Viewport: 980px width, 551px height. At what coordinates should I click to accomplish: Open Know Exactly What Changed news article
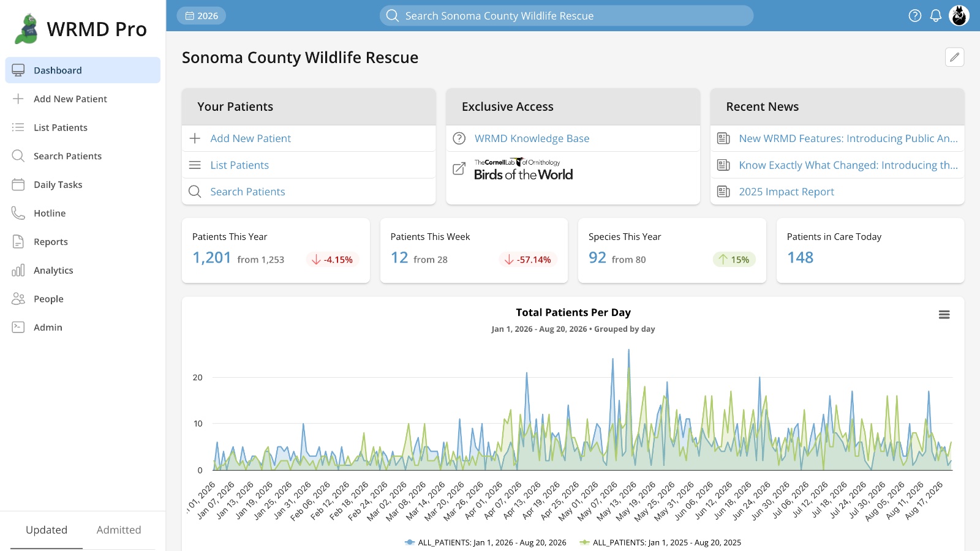tap(848, 165)
